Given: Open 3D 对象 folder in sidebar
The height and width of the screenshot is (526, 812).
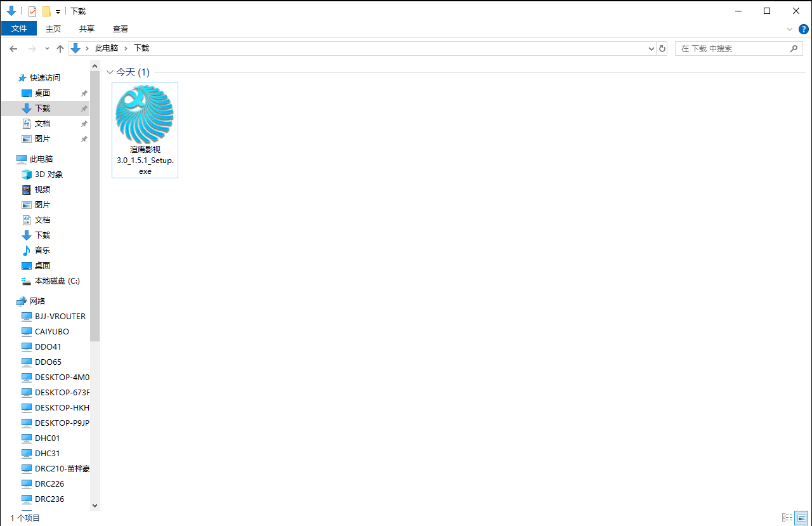Looking at the screenshot, I should [x=48, y=174].
